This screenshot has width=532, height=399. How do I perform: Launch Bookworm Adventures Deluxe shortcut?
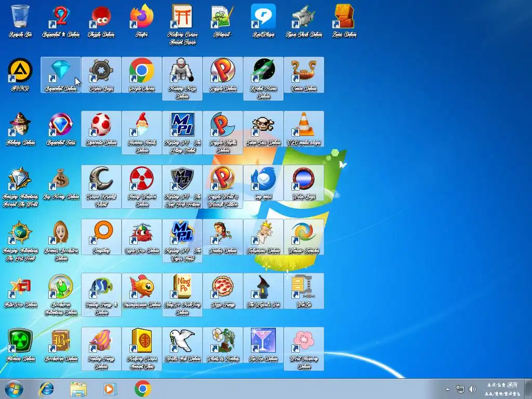61,295
